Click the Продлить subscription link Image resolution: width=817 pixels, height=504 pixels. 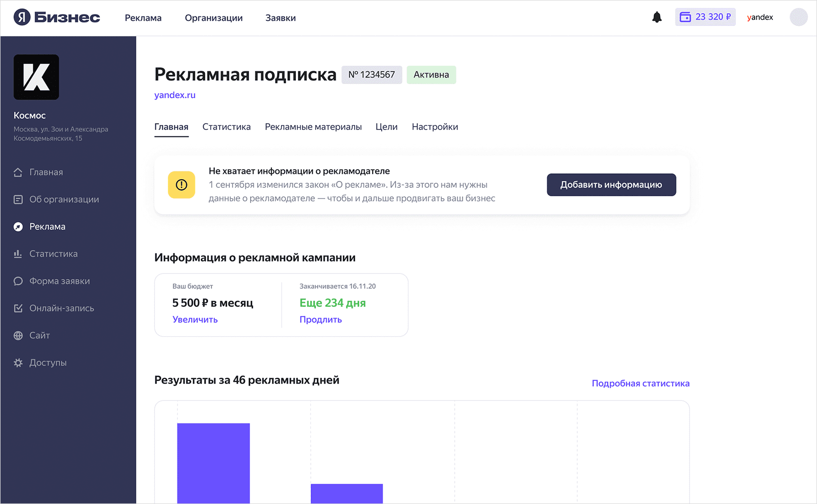pos(320,320)
